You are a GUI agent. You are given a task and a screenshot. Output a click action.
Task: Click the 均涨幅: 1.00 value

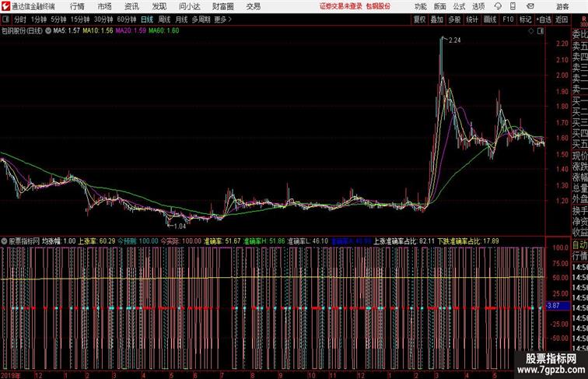click(59, 241)
